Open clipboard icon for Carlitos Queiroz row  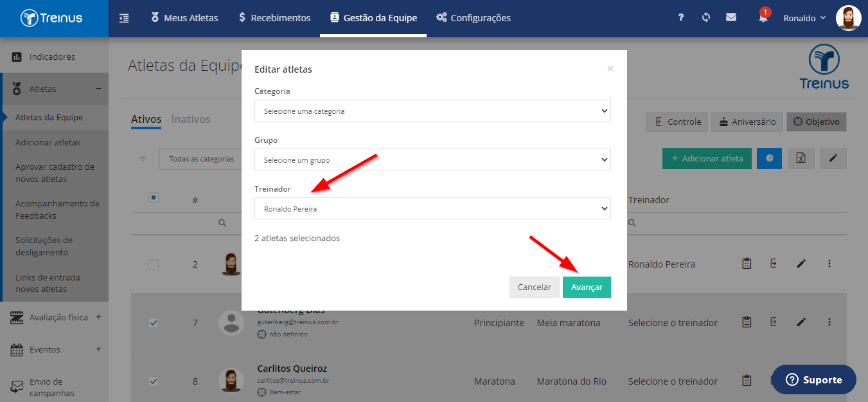747,381
